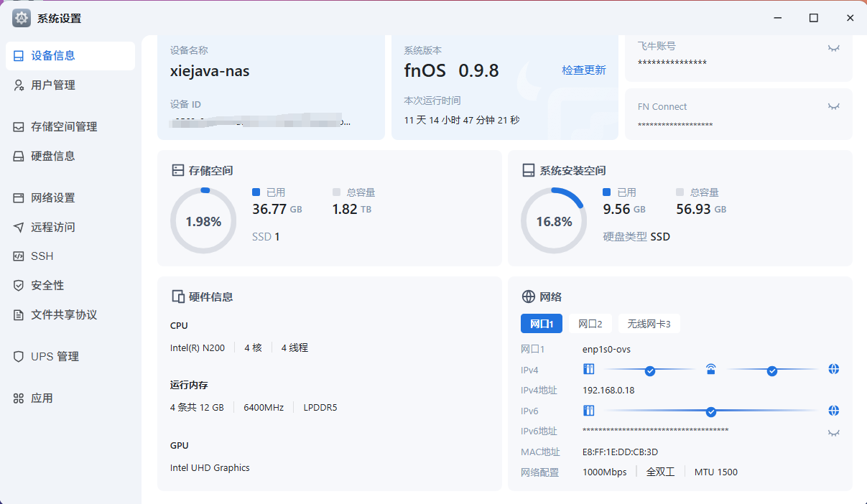Click the user management icon

point(19,85)
